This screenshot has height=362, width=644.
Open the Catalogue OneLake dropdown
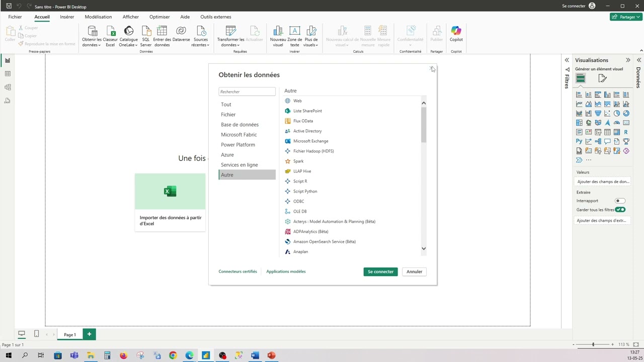(128, 37)
